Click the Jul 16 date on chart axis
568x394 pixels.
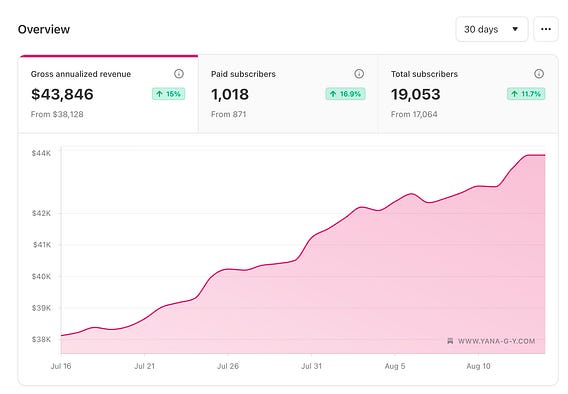click(61, 366)
